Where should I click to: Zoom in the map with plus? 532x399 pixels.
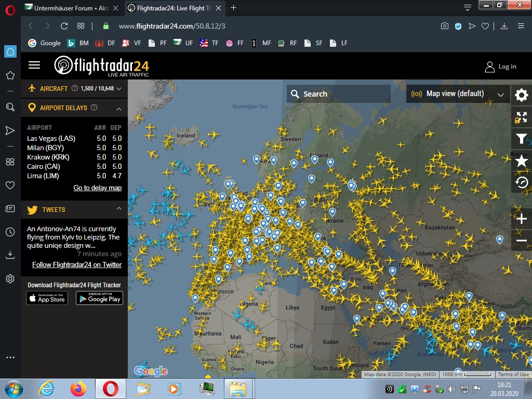[x=522, y=219]
